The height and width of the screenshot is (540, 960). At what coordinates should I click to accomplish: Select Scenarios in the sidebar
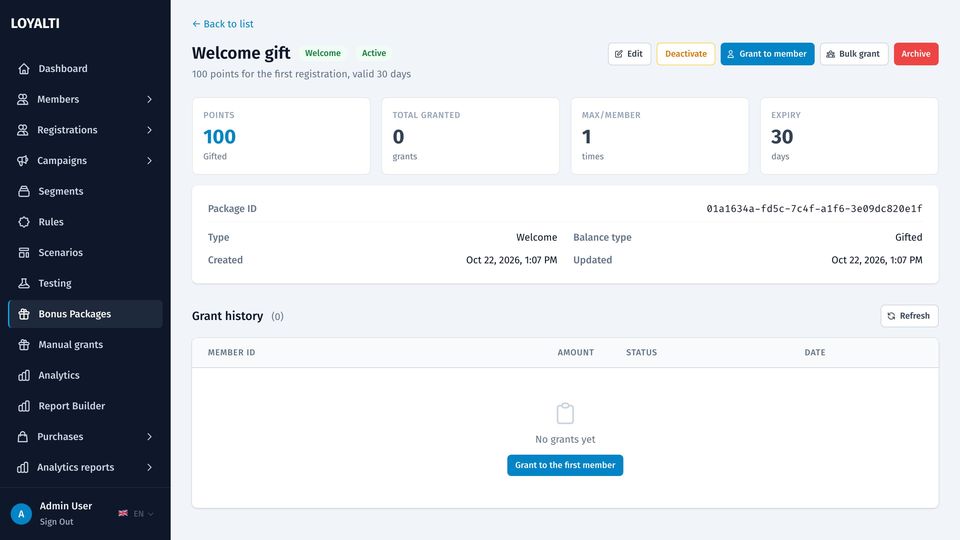point(85,252)
